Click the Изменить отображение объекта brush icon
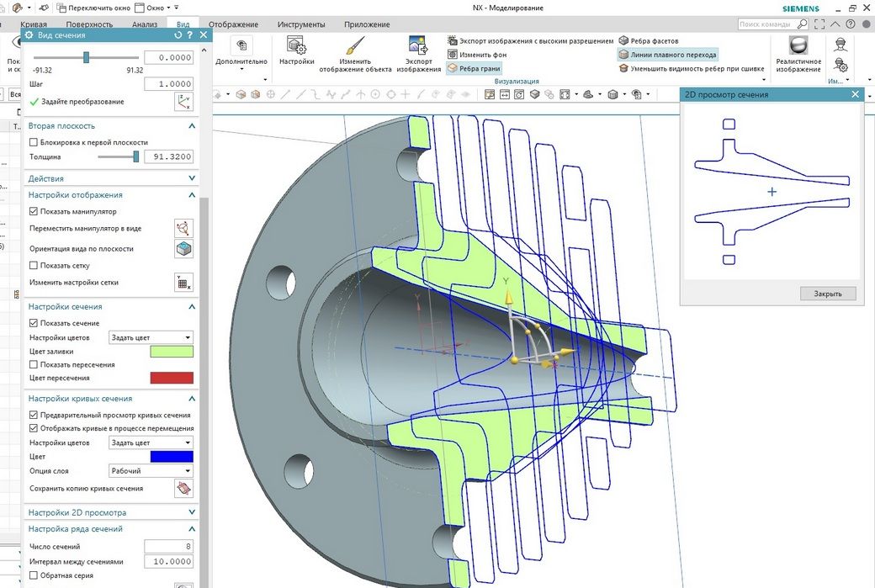 point(355,45)
